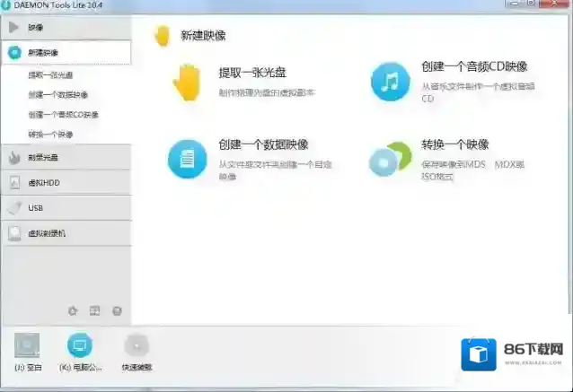573x392 pixels.
Task: Click the 快速装载 quick mount disc
Action: click(x=136, y=345)
